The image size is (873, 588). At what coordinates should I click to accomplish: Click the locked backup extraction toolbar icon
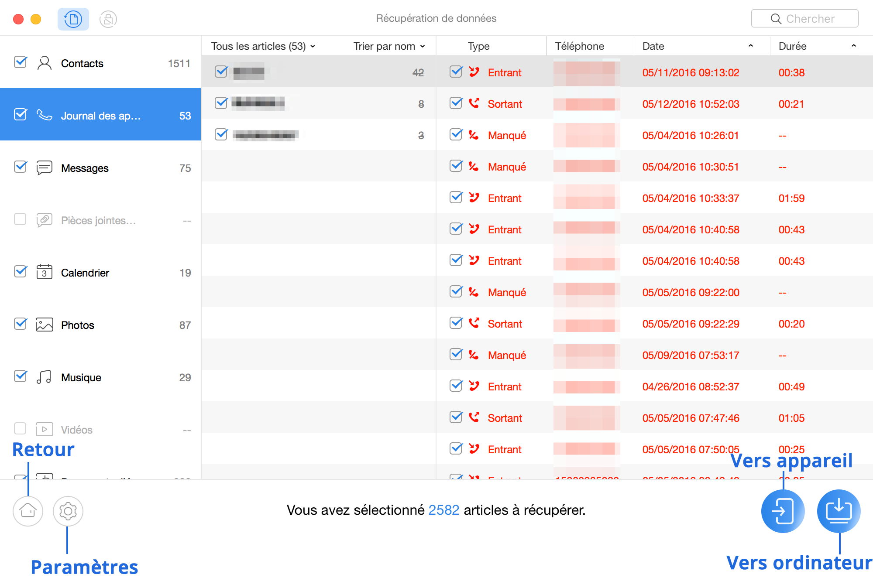(x=108, y=19)
